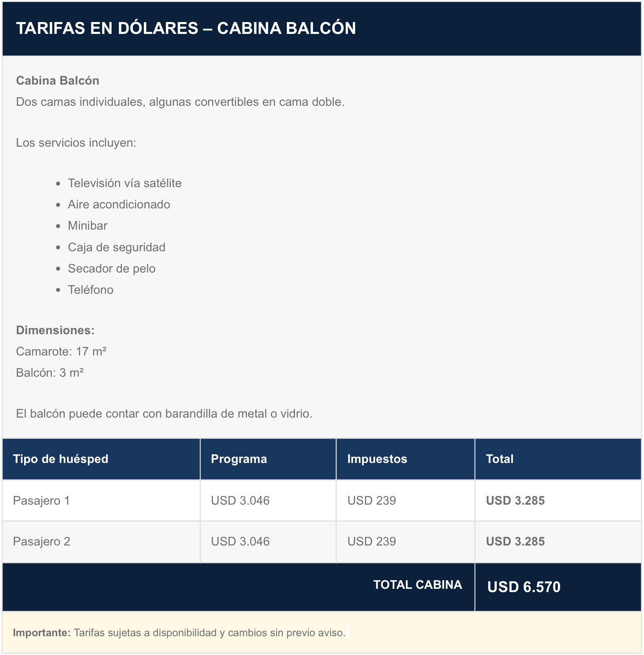Viewport: 644px width, 655px height.
Task: Click the Programa column header
Action: [x=239, y=459]
